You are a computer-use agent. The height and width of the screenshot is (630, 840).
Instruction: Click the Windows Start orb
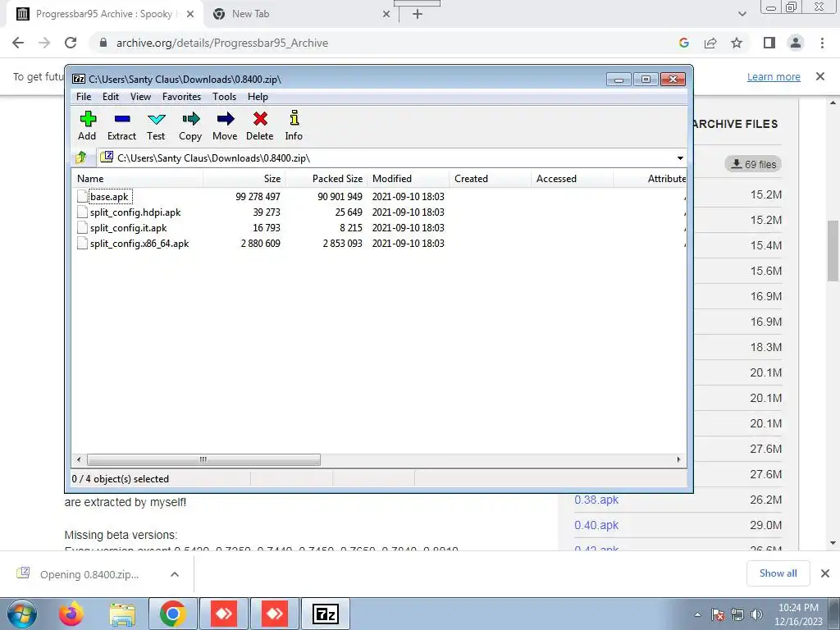[22, 614]
